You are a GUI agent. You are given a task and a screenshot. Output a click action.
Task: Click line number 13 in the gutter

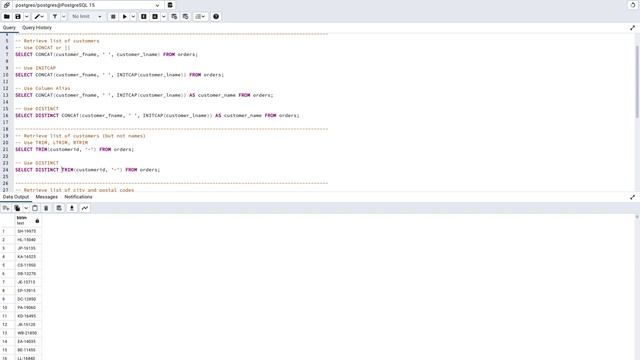pos(6,95)
